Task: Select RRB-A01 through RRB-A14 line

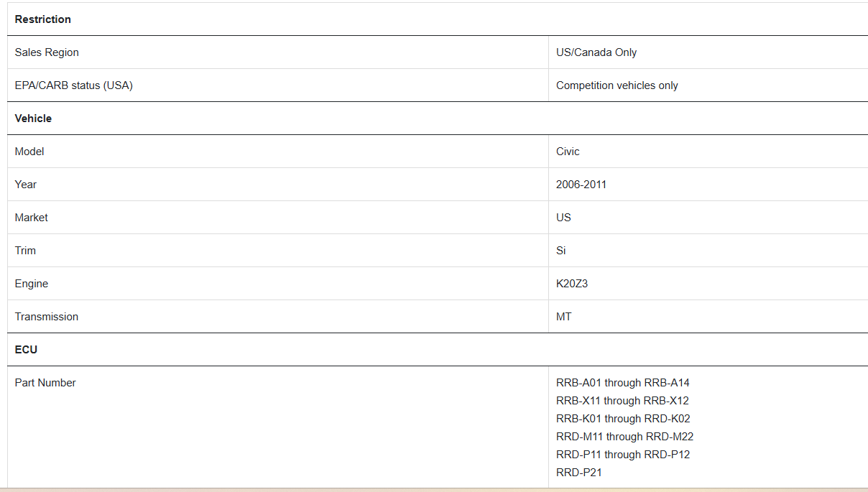Action: pyautogui.click(x=622, y=383)
